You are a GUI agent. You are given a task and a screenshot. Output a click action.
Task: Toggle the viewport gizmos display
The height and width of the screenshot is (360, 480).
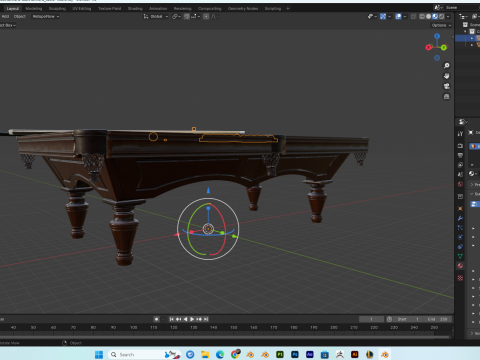[x=383, y=16]
